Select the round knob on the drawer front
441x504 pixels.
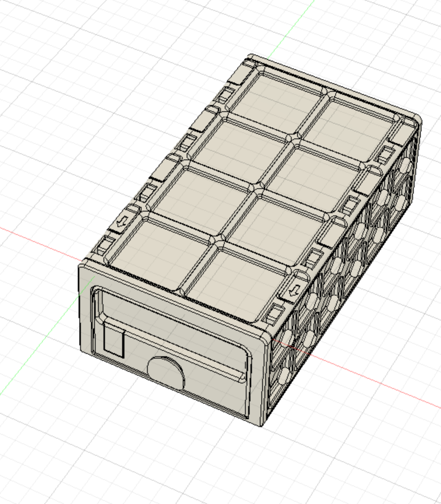(x=166, y=373)
